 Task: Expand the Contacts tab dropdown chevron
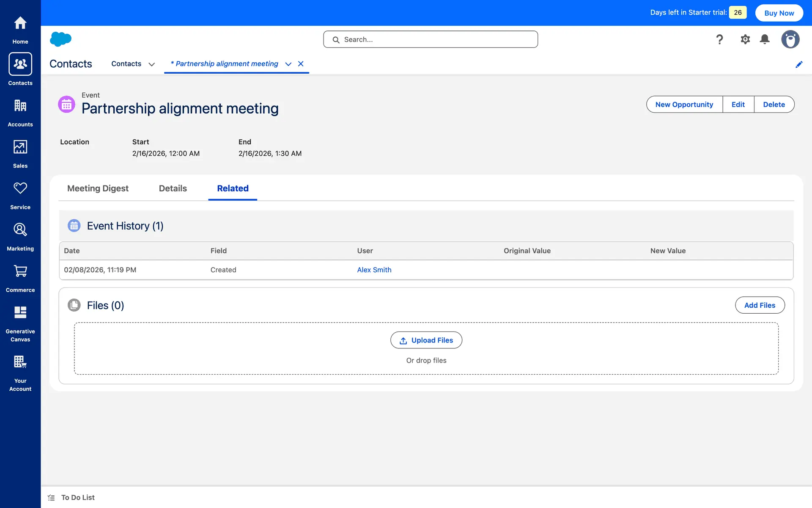click(x=151, y=64)
